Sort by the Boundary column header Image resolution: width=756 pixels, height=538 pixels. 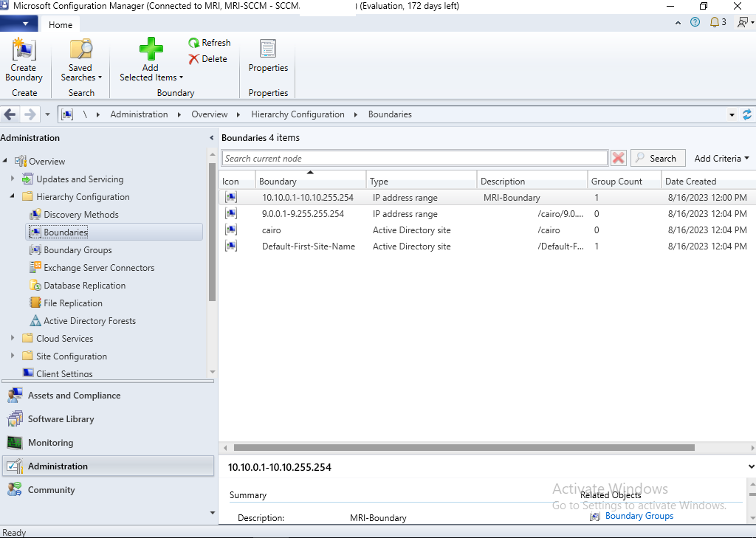coord(311,182)
